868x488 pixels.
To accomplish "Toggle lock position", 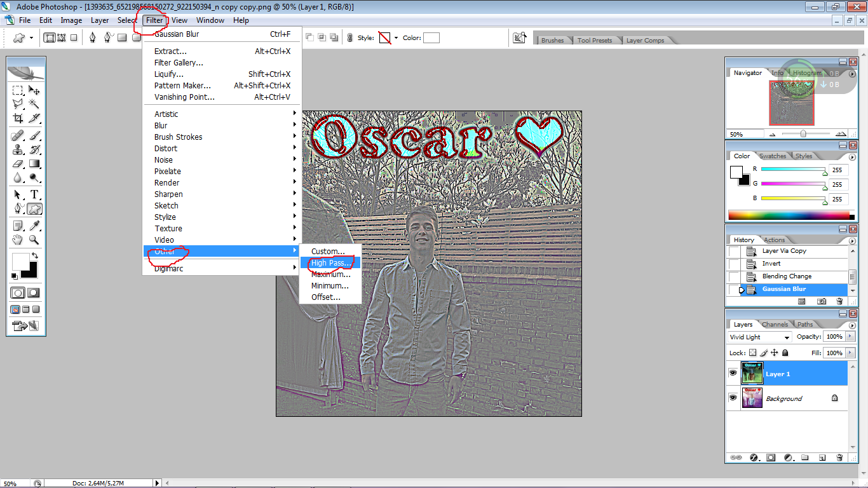I will point(775,353).
